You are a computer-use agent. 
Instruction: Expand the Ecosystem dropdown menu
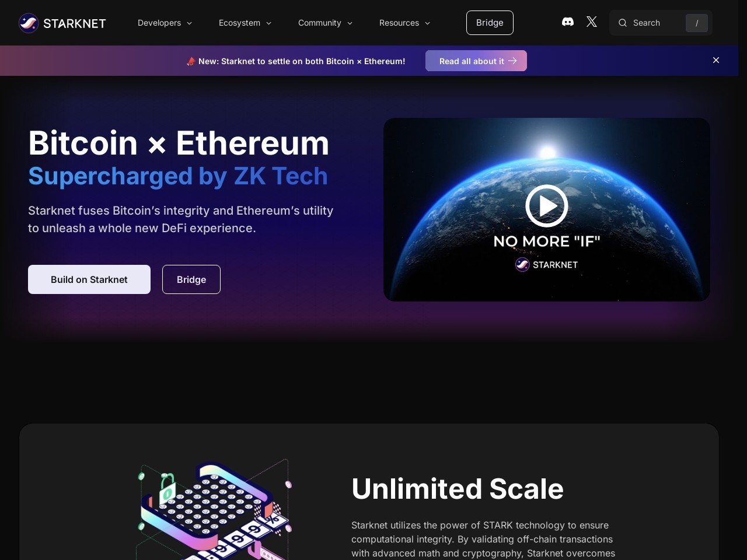click(246, 23)
